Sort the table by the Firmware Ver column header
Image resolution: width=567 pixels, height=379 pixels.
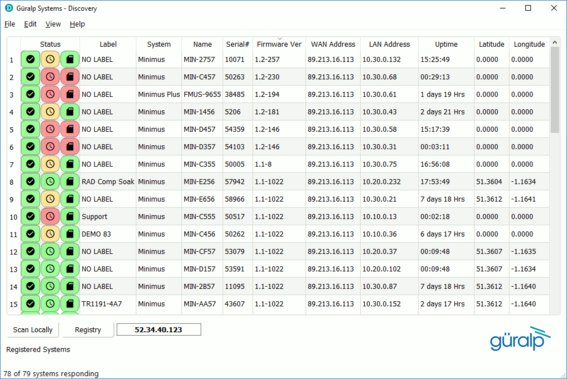pyautogui.click(x=279, y=44)
